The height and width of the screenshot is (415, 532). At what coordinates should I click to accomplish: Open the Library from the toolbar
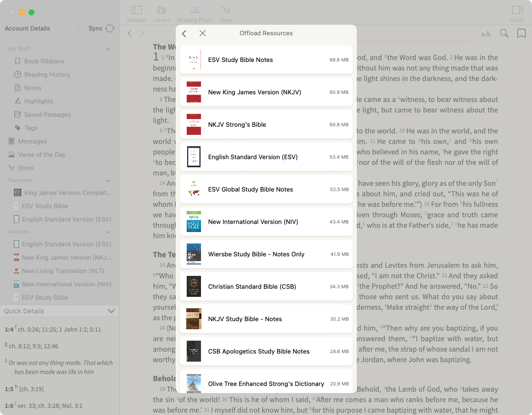pyautogui.click(x=161, y=14)
